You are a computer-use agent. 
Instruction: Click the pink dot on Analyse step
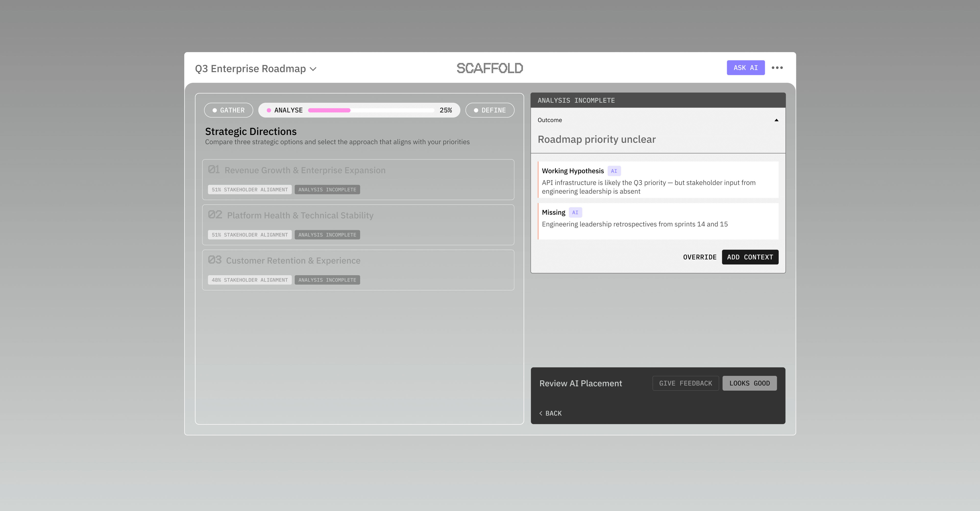(269, 110)
